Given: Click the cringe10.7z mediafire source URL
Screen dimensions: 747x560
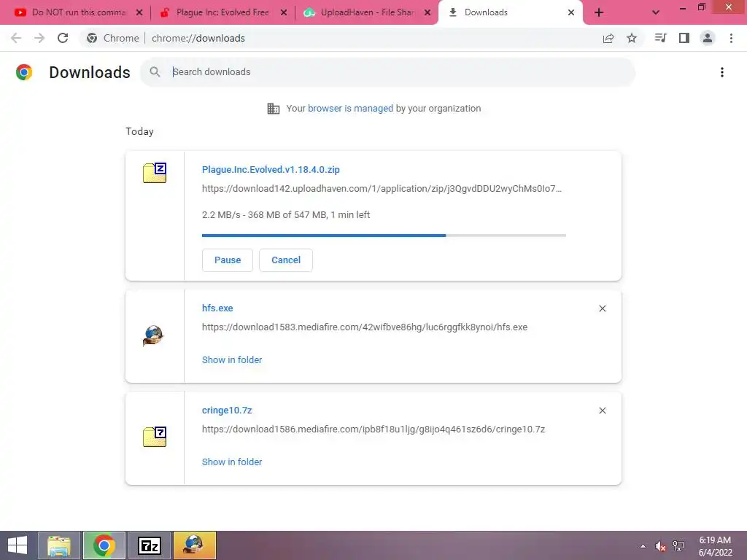Looking at the screenshot, I should pos(373,429).
